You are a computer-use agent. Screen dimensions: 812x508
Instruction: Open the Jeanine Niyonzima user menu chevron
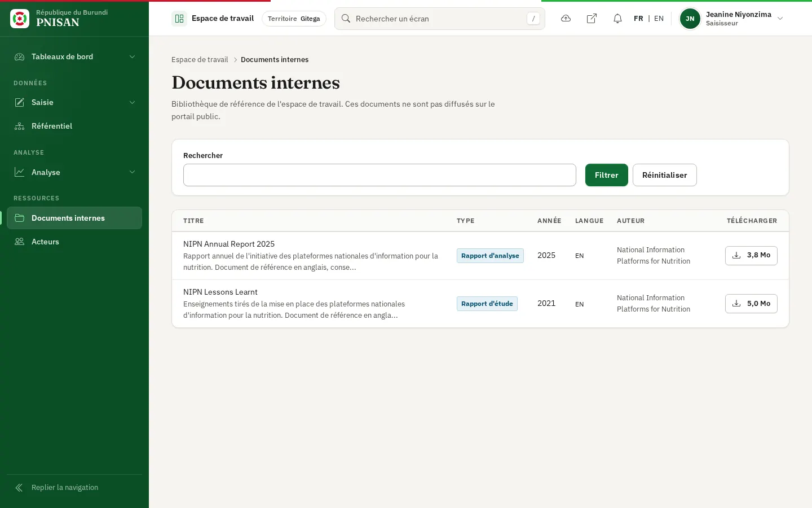780,19
